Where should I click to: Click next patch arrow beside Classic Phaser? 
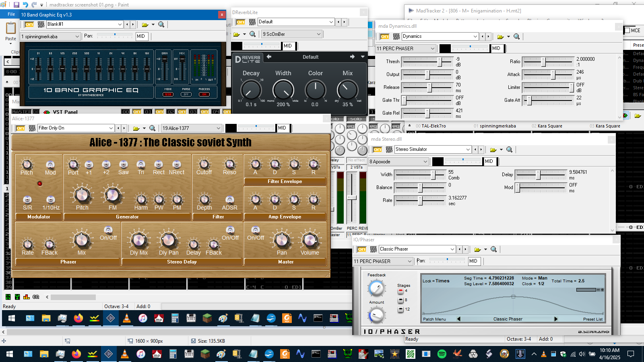[x=556, y=319]
